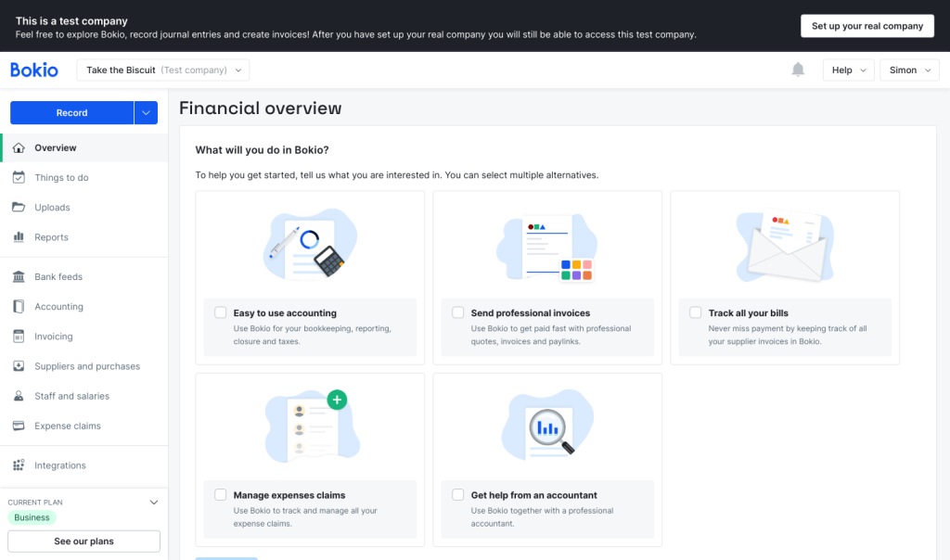Click the See our plans button
The width and height of the screenshot is (950, 560).
(x=83, y=541)
